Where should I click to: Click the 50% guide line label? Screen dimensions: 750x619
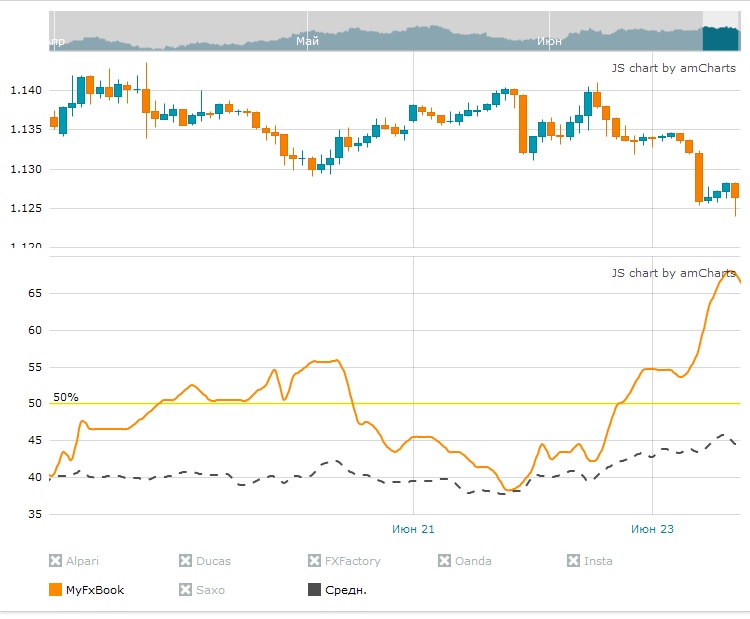[x=66, y=397]
